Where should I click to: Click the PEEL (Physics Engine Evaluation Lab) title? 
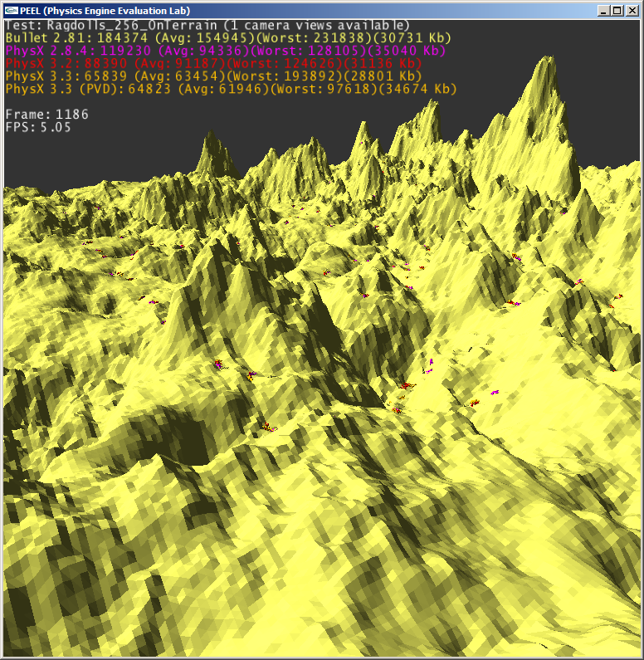tap(105, 11)
